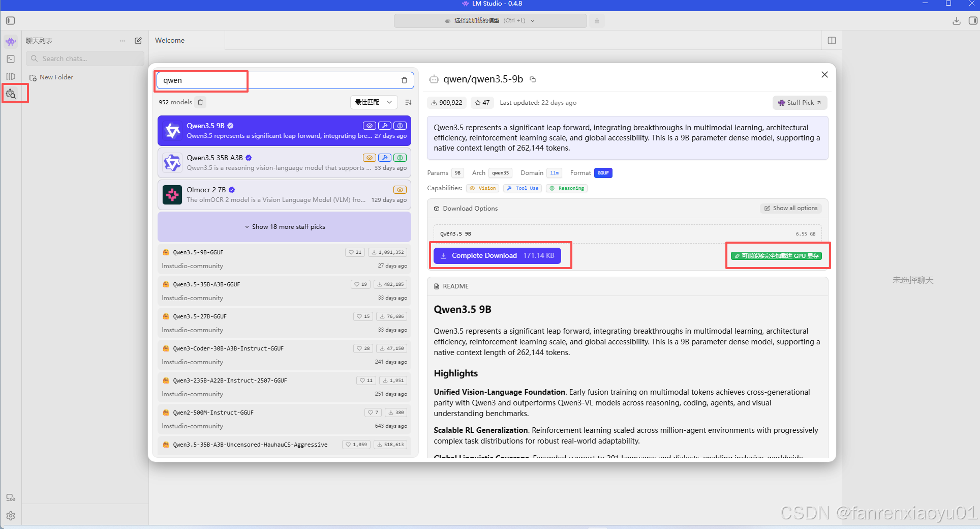Screen dimensions: 980x529
Task: Click the Qwen3.5 9B download option row
Action: (628, 234)
